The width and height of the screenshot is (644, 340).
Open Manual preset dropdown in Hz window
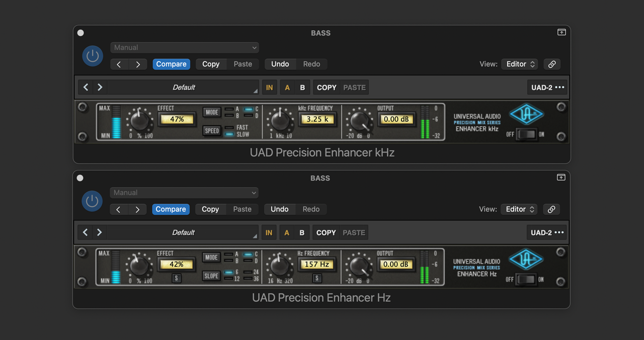click(x=184, y=192)
